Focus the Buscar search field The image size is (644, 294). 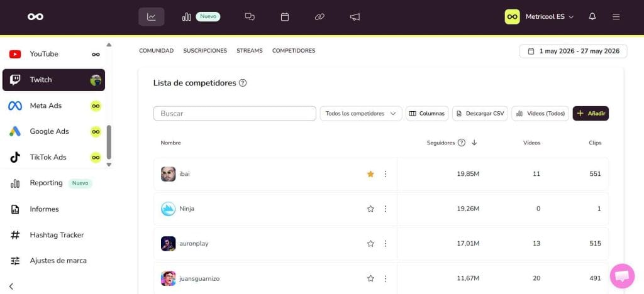pyautogui.click(x=235, y=114)
